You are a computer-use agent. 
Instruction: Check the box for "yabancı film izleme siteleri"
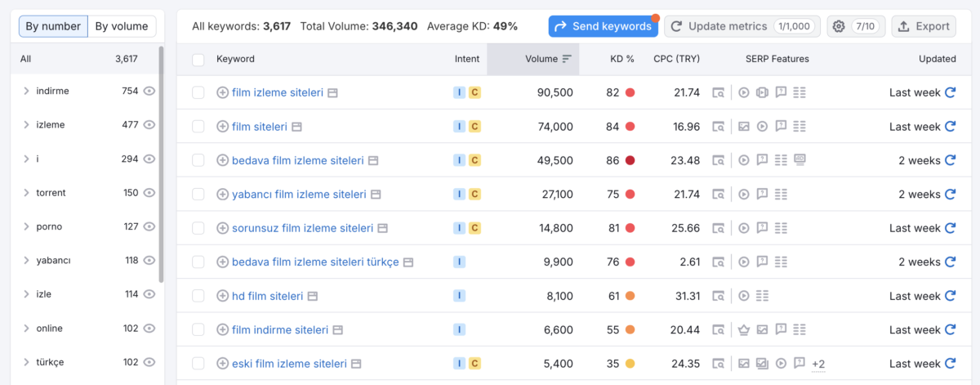(198, 195)
